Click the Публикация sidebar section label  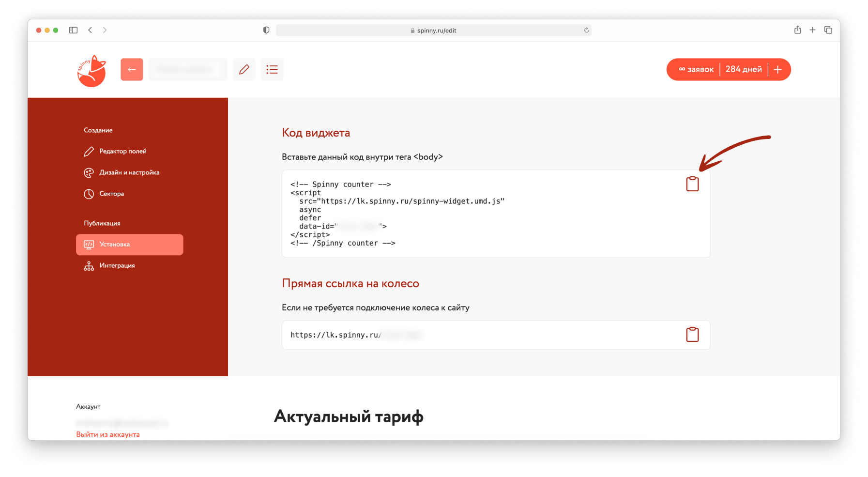(102, 223)
